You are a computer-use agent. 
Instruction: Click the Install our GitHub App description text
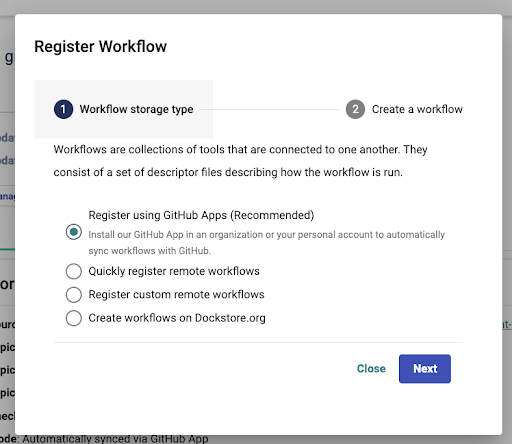pos(266,243)
